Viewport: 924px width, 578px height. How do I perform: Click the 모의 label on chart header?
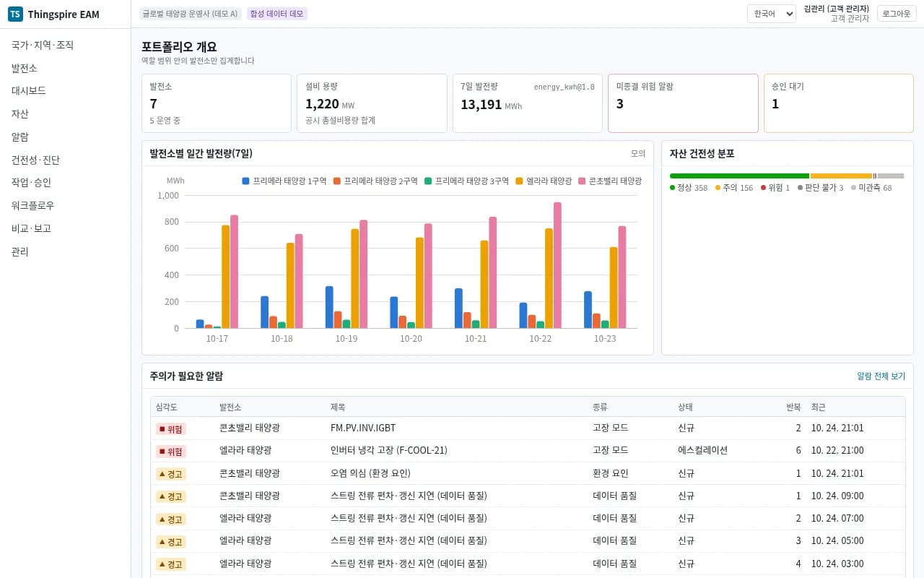638,153
